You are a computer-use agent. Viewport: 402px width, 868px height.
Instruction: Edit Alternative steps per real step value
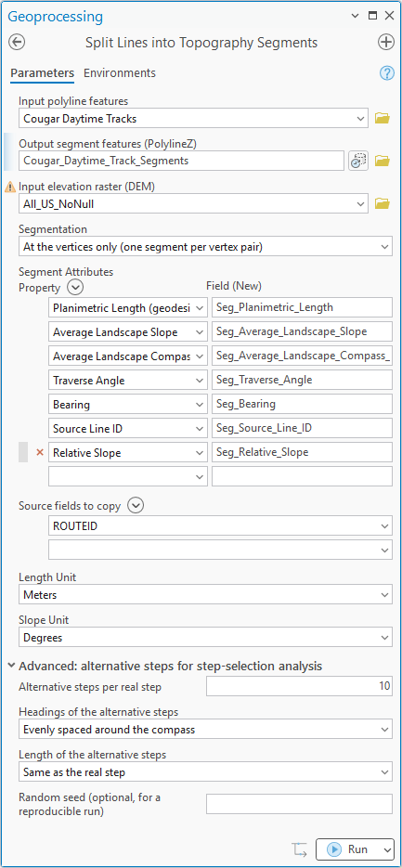click(299, 686)
